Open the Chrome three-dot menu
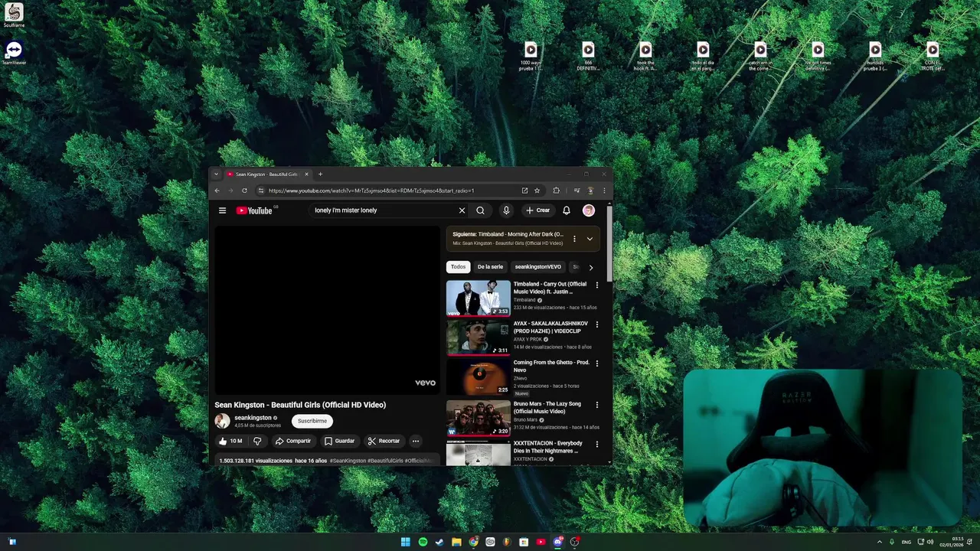Screen dimensions: 980x551 (x=604, y=191)
